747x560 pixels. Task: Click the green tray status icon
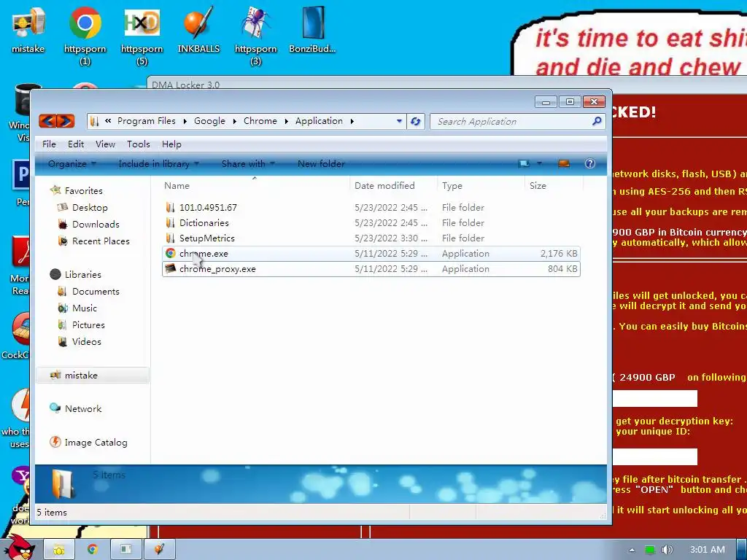point(649,550)
